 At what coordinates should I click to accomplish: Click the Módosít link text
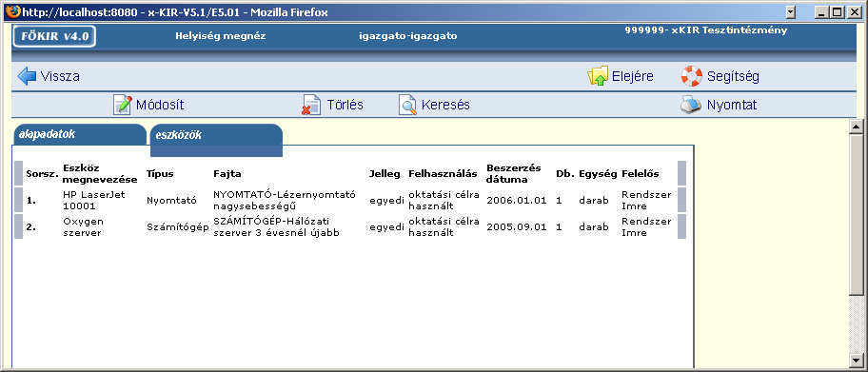coord(160,106)
